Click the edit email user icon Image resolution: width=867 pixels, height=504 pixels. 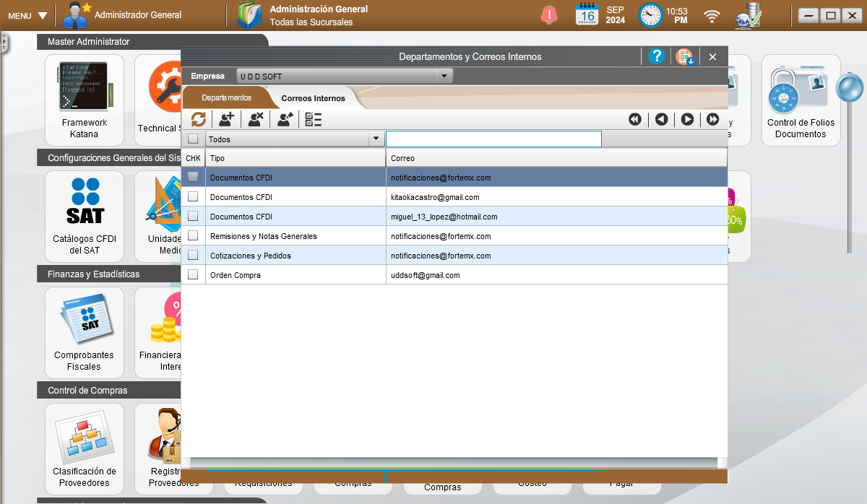(285, 119)
